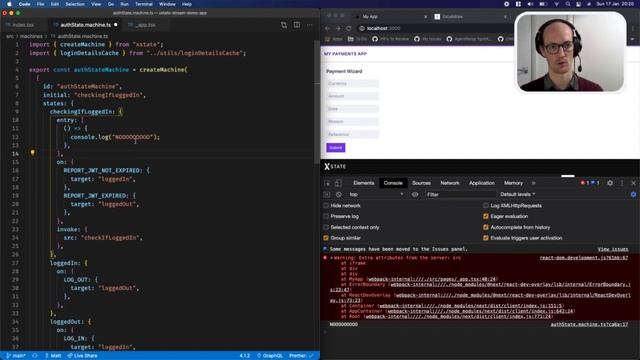The height and width of the screenshot is (360, 640).
Task: Click the machines breadcrumb segment
Action: [31, 36]
